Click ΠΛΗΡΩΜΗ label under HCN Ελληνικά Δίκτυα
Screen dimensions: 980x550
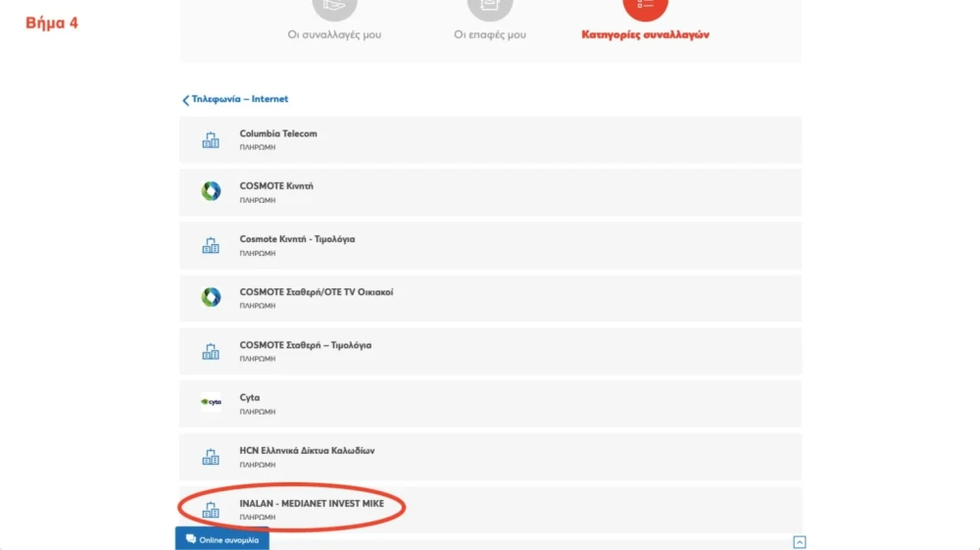click(258, 465)
